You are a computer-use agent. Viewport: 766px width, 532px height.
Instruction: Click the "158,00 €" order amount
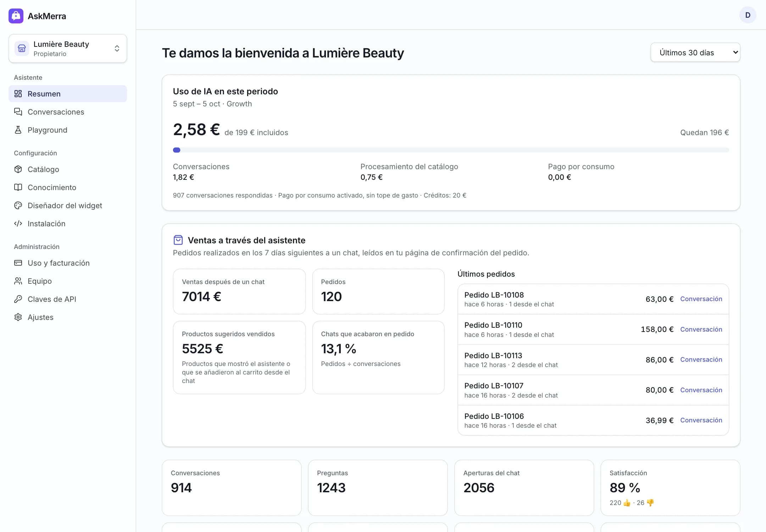click(657, 329)
